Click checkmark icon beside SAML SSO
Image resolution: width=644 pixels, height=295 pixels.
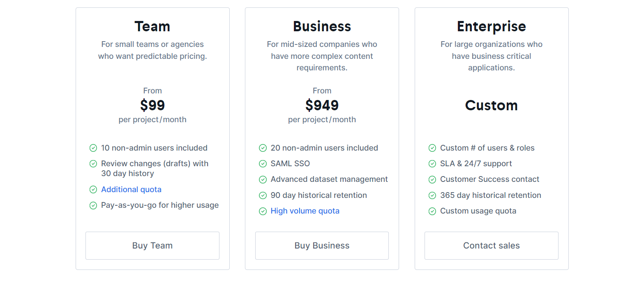263,164
